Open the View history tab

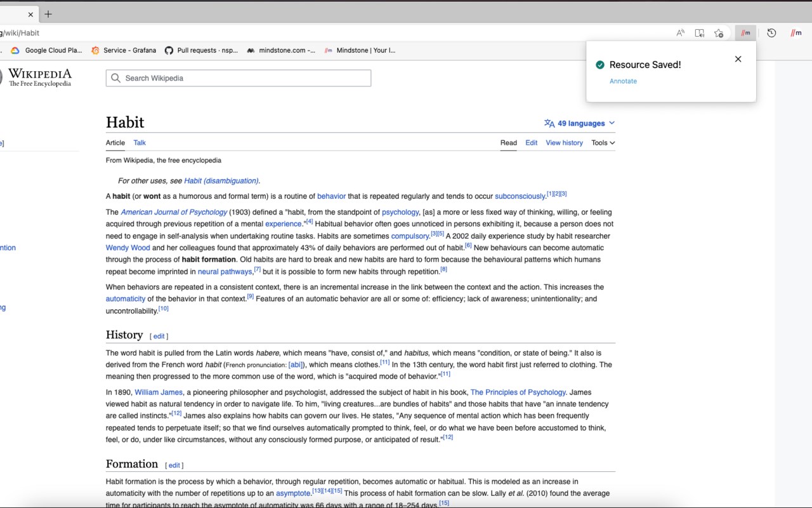pos(565,143)
